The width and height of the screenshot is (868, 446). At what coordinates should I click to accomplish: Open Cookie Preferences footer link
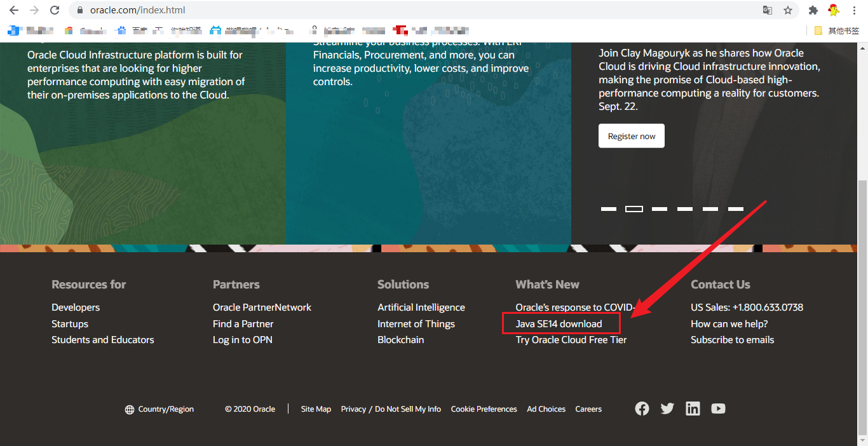[484, 409]
